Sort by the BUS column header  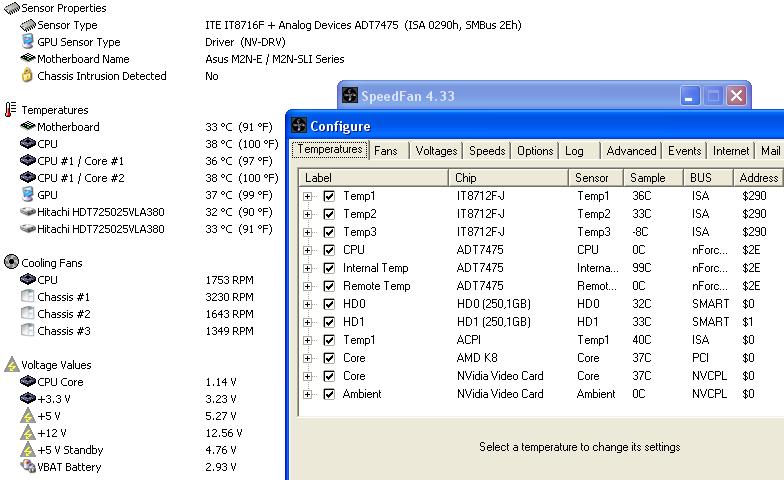[x=708, y=178]
